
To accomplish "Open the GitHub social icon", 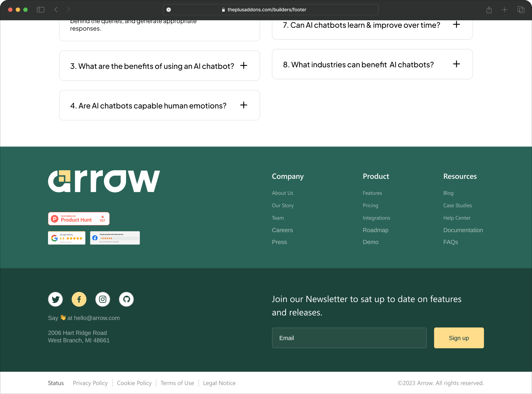I will [126, 299].
